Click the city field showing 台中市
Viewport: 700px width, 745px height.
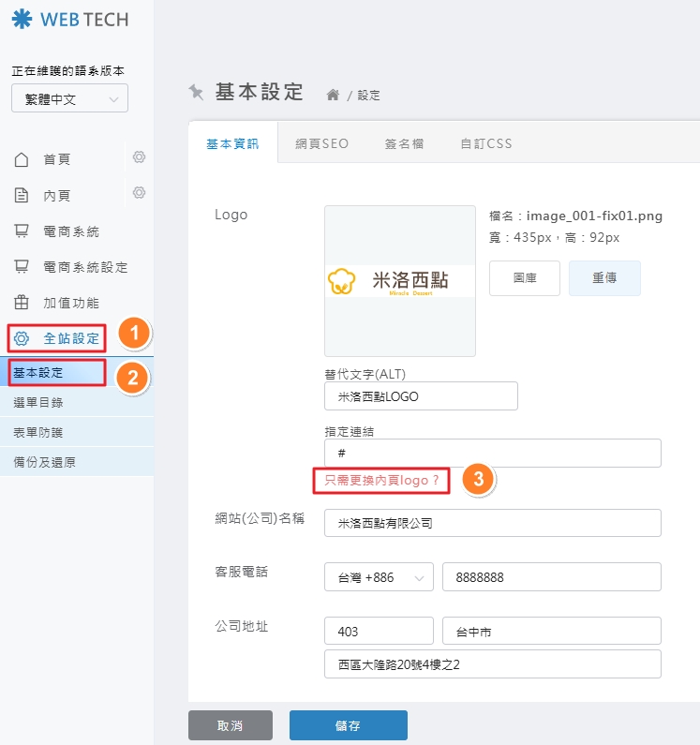click(x=552, y=631)
